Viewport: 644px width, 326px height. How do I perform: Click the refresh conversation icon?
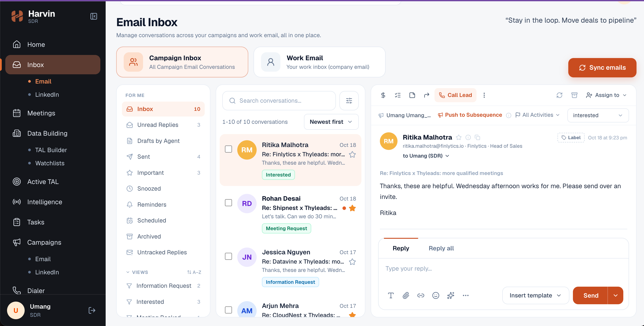click(559, 95)
